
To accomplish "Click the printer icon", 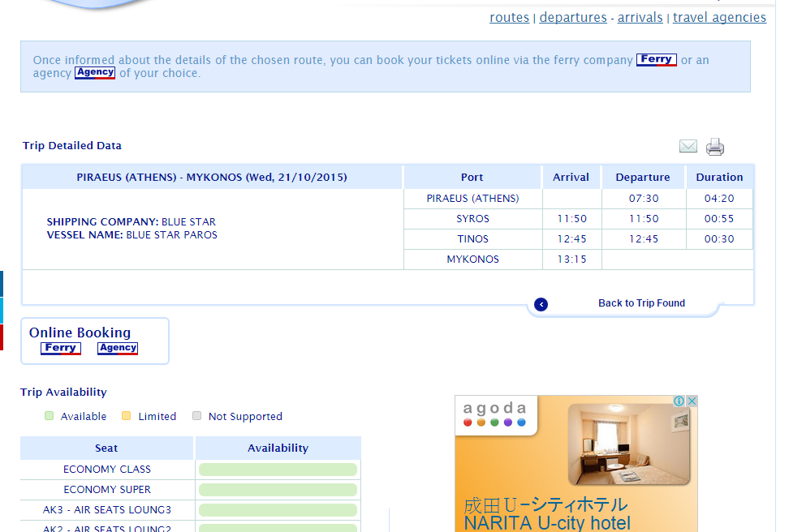I will pyautogui.click(x=714, y=147).
